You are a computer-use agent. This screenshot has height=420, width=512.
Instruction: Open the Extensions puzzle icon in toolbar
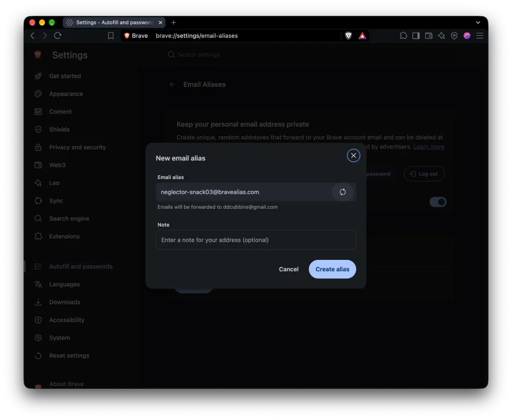[x=403, y=36]
